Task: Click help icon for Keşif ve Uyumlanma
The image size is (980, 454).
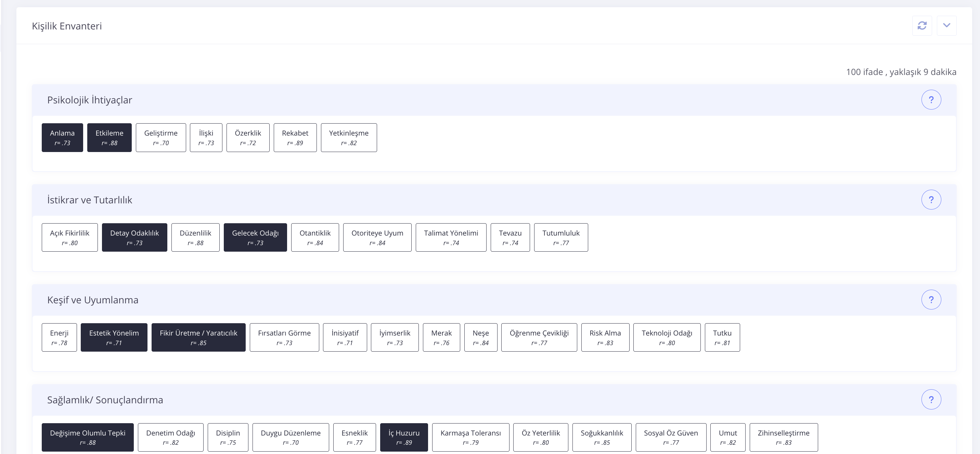Action: pyautogui.click(x=931, y=300)
